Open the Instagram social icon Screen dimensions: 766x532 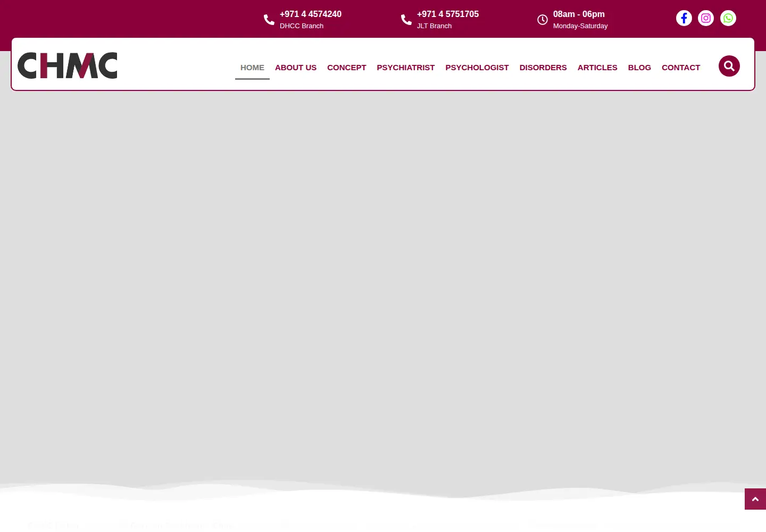pos(706,18)
